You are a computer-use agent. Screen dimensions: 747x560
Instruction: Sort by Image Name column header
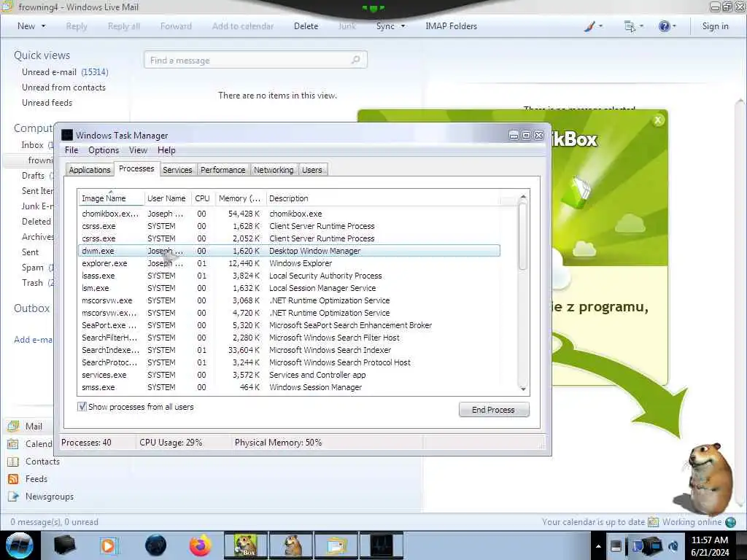pyautogui.click(x=111, y=198)
